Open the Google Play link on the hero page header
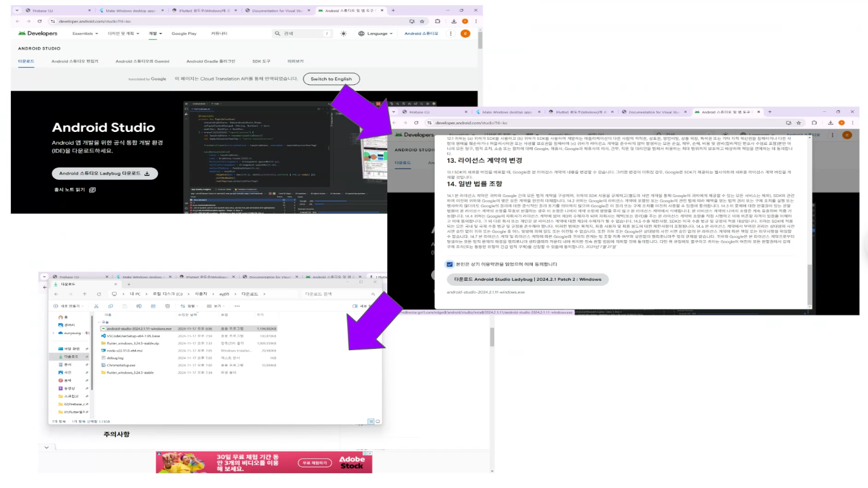Screen dimensions: 868x488 [x=184, y=33]
